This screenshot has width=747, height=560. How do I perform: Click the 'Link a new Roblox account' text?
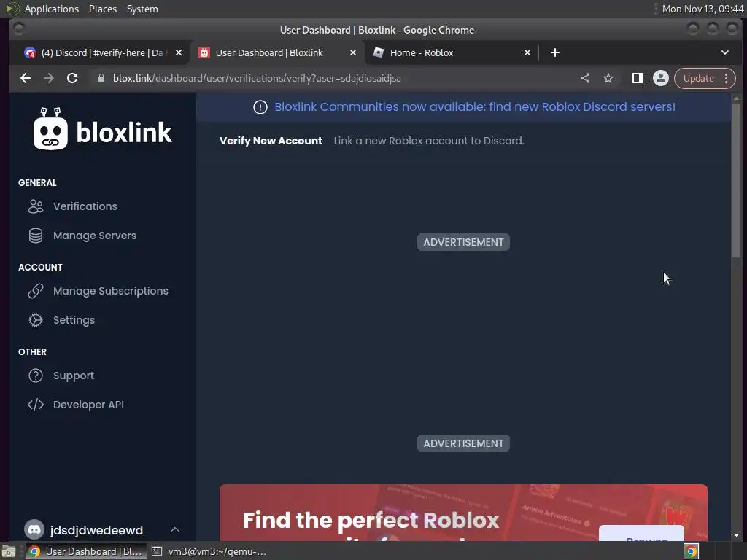click(x=429, y=141)
